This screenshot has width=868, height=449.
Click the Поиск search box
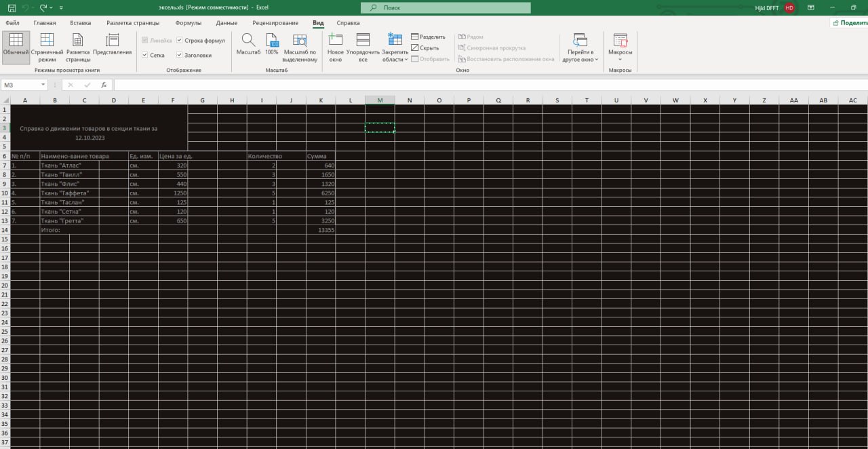click(445, 7)
